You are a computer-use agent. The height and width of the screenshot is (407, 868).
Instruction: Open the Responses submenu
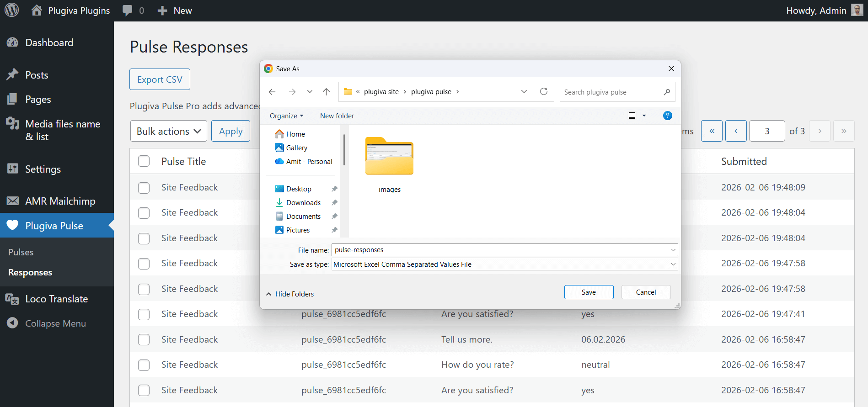click(x=30, y=272)
